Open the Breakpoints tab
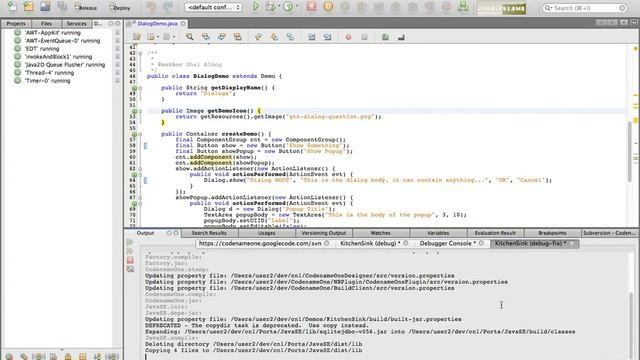The image size is (640, 360). pos(552,233)
